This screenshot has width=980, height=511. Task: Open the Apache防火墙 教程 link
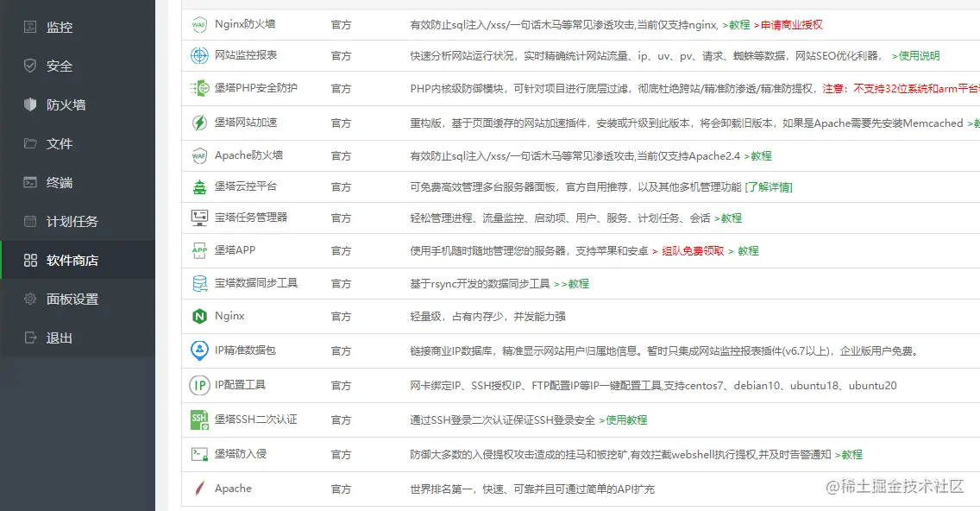758,155
